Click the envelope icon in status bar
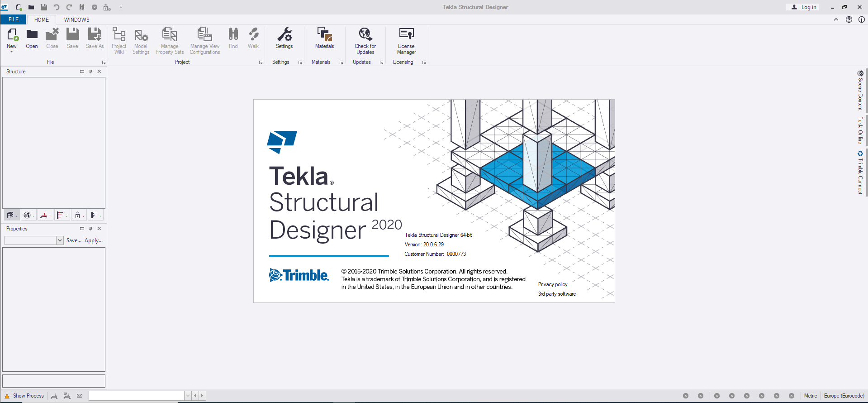Image resolution: width=868 pixels, height=403 pixels. 80,396
